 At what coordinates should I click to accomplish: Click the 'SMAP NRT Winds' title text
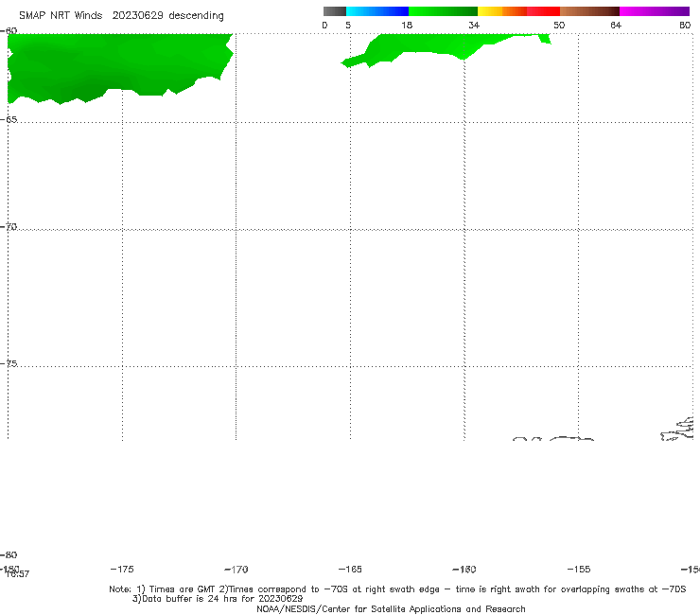pyautogui.click(x=61, y=15)
